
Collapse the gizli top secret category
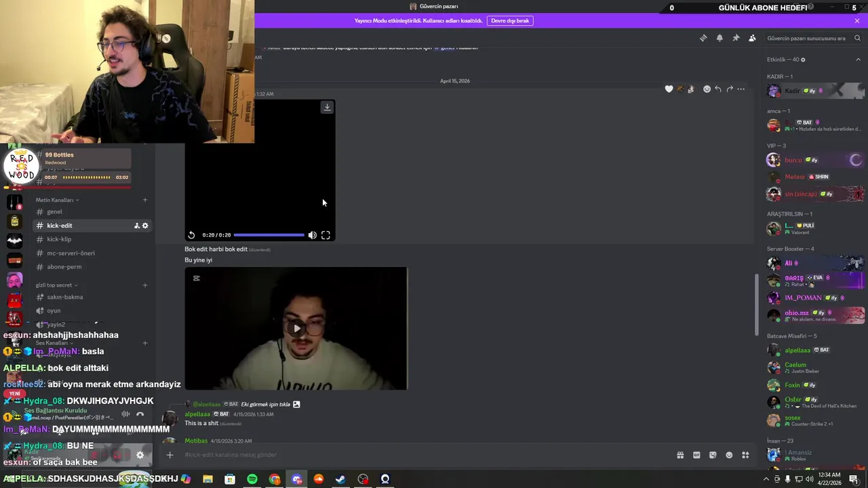click(56, 285)
